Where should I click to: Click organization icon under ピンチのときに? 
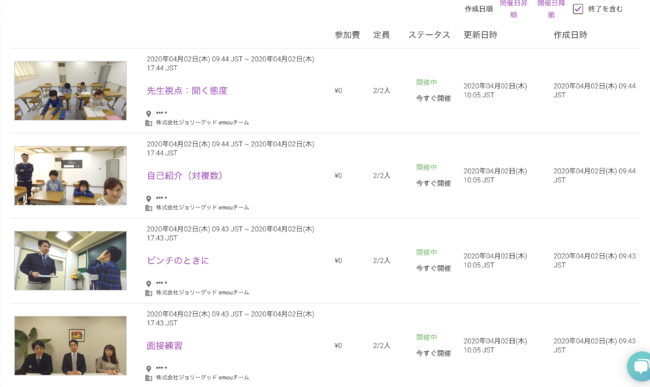pyautogui.click(x=148, y=293)
